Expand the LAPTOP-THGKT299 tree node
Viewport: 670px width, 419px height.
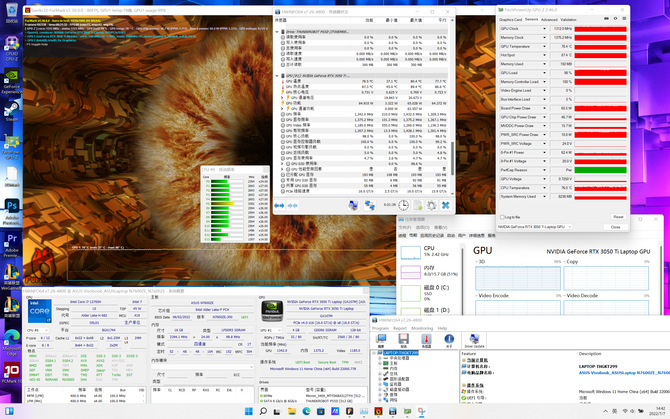click(376, 353)
